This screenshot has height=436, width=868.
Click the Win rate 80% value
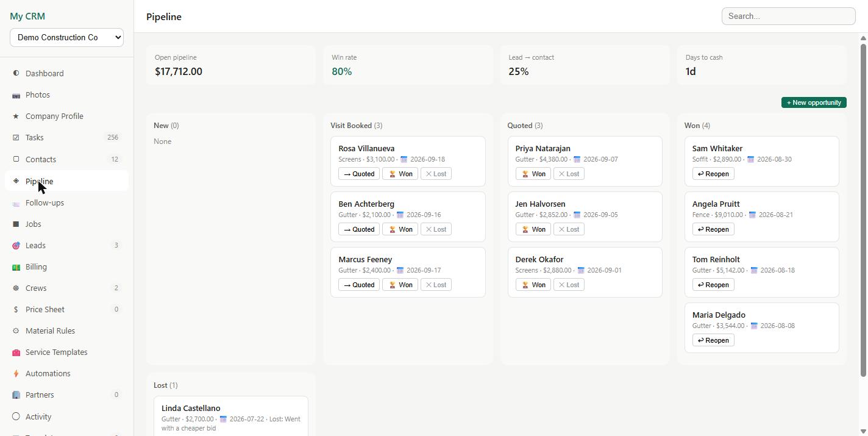tap(342, 71)
